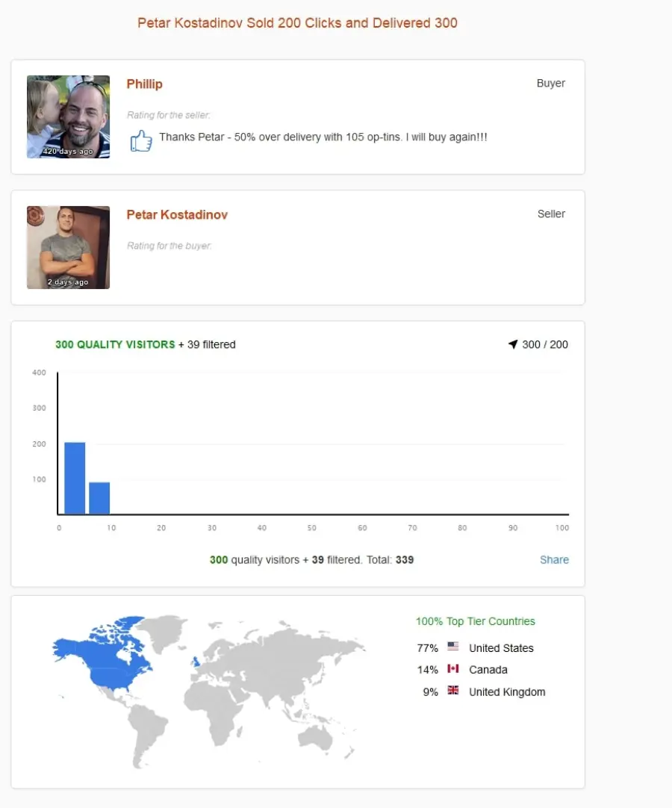This screenshot has width=672, height=808.
Task: Open Petar Kostadinov's profile photo
Action: 68,247
